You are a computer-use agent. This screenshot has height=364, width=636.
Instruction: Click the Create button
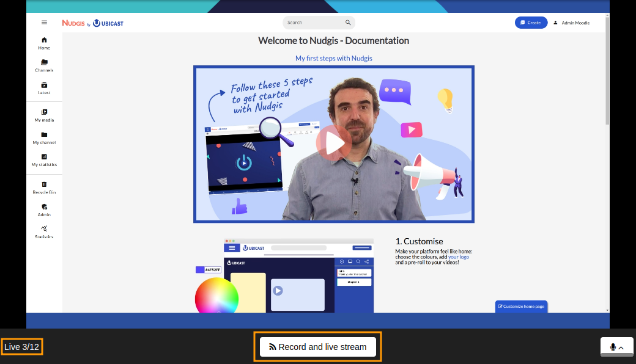(531, 23)
